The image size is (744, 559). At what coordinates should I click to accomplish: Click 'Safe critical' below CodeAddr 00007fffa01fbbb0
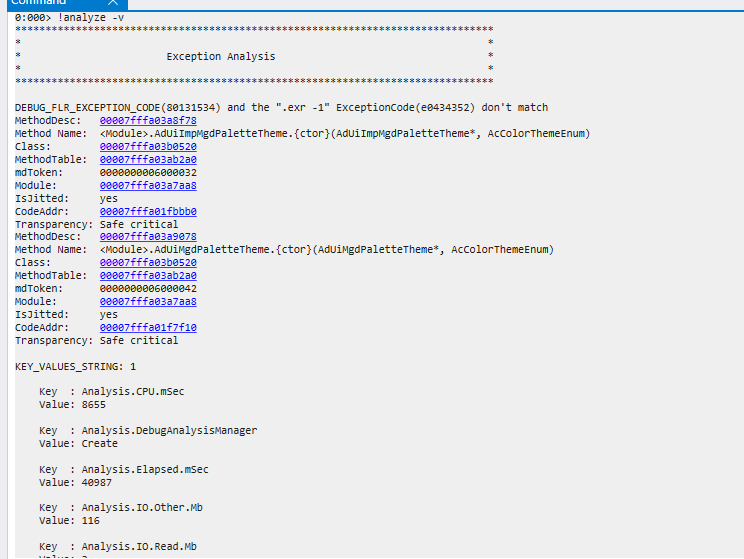[x=139, y=224]
